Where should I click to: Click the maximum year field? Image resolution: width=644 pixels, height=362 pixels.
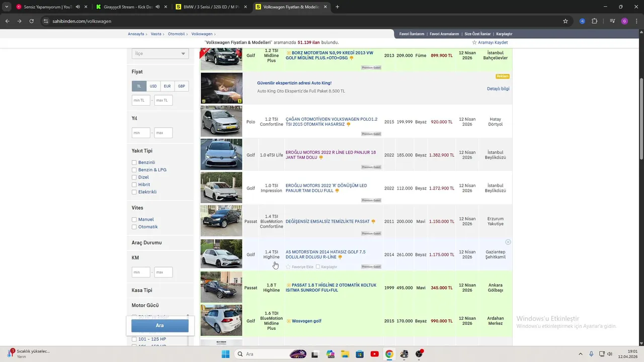pyautogui.click(x=164, y=133)
